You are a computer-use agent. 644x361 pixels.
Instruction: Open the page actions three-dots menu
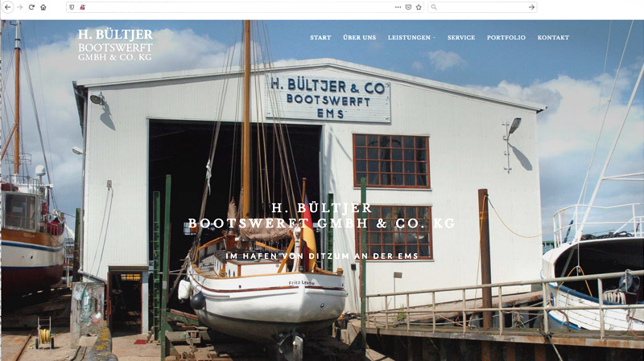coord(398,7)
